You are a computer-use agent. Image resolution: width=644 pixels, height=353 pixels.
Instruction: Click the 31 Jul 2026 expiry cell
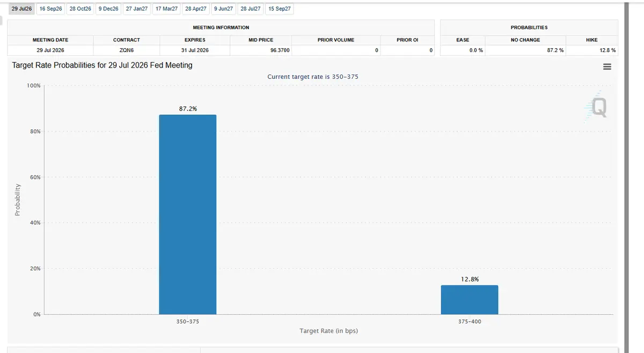(195, 50)
